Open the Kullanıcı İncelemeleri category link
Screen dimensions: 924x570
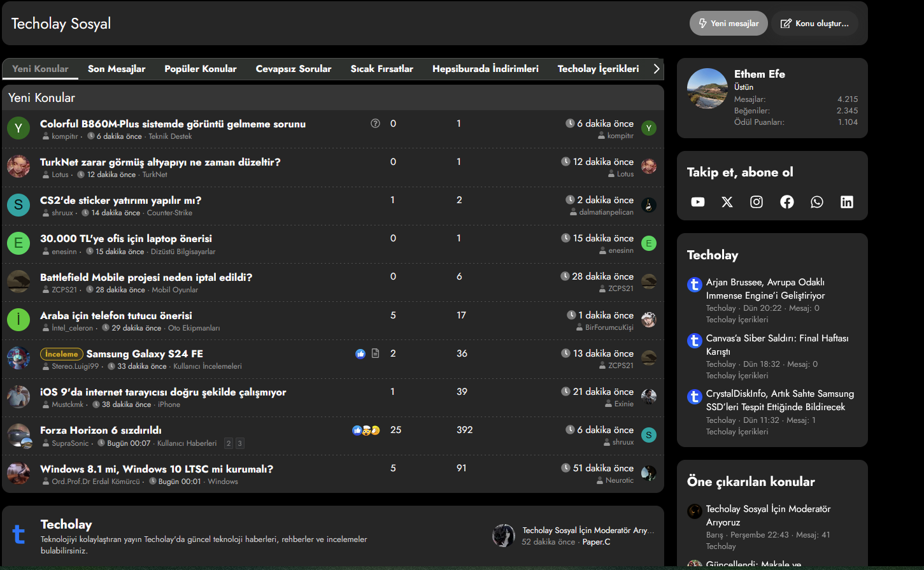[208, 366]
